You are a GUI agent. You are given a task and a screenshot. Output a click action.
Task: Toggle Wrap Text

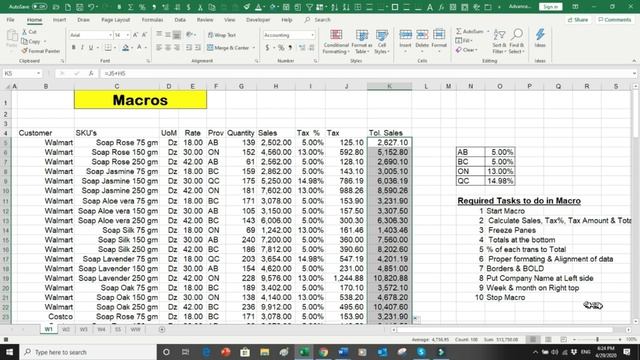click(222, 35)
